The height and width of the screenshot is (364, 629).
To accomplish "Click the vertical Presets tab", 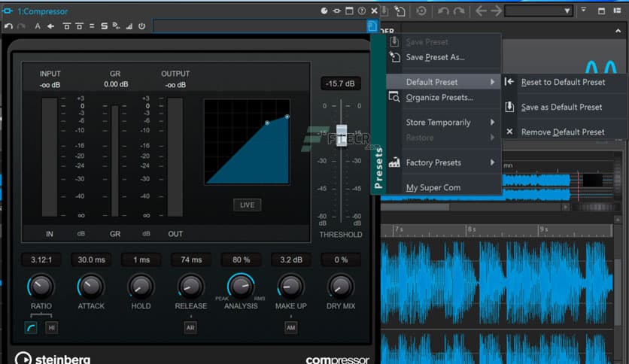I will click(378, 114).
